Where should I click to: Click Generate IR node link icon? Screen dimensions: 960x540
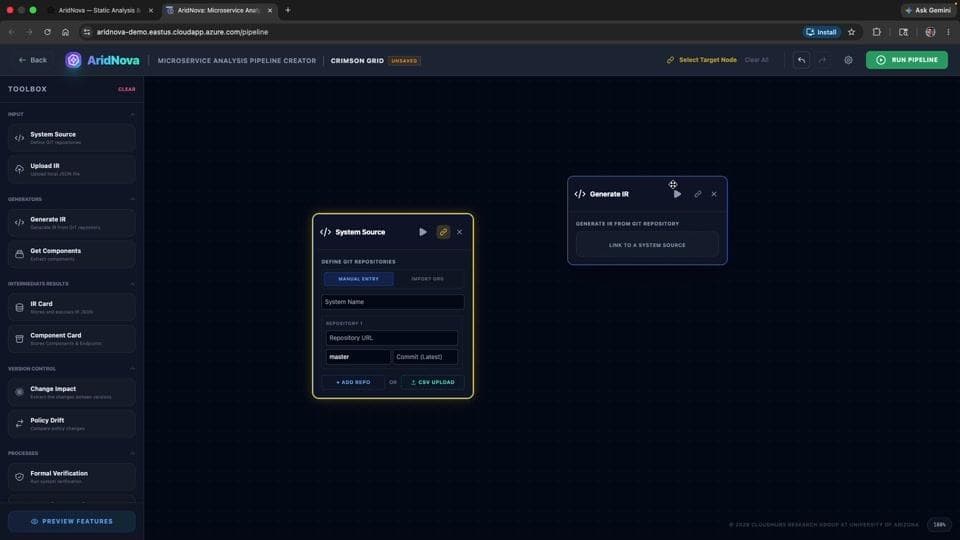point(697,194)
